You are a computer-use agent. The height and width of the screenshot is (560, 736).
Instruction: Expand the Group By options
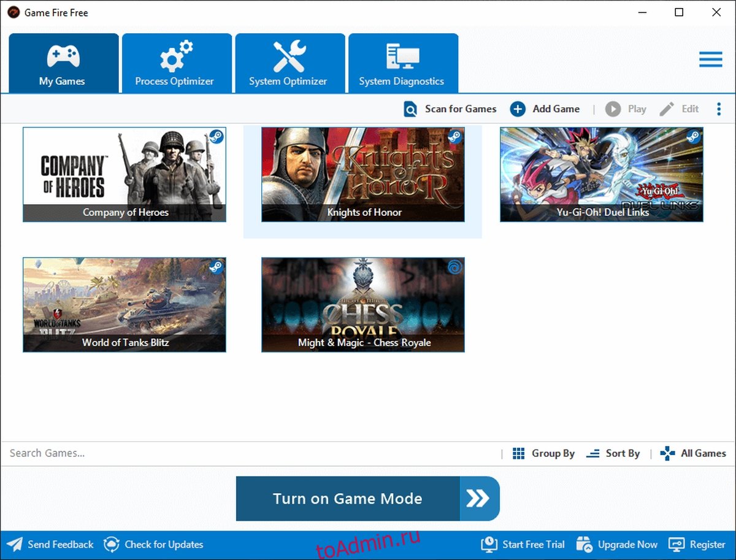[544, 453]
